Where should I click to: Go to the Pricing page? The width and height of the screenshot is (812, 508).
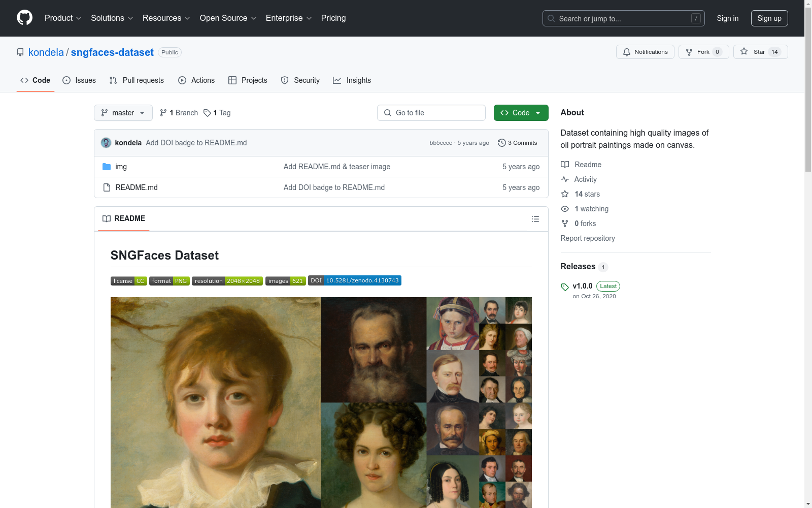(x=333, y=18)
